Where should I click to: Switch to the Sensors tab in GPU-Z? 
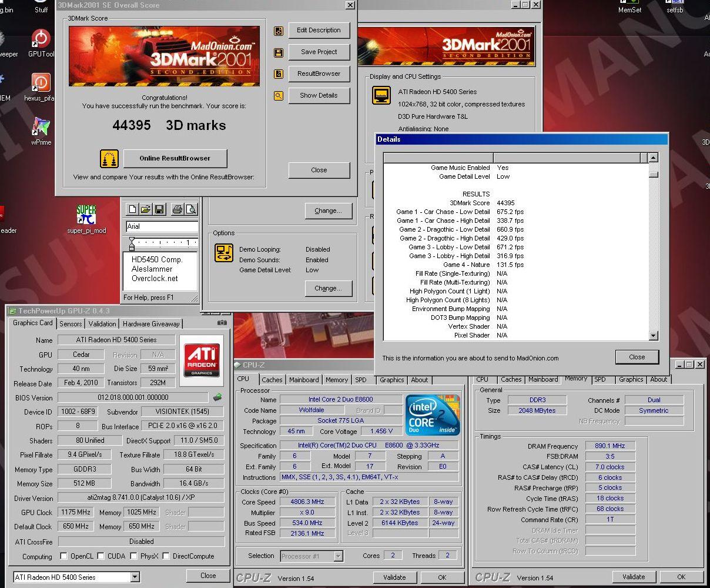[x=71, y=324]
